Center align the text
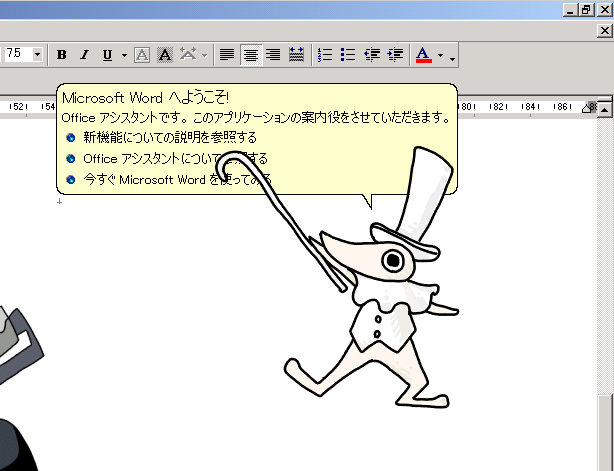 [x=251, y=55]
